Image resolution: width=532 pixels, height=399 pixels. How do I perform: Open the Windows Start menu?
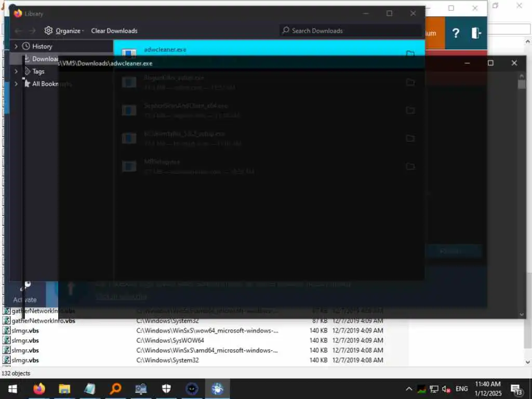coord(12,389)
